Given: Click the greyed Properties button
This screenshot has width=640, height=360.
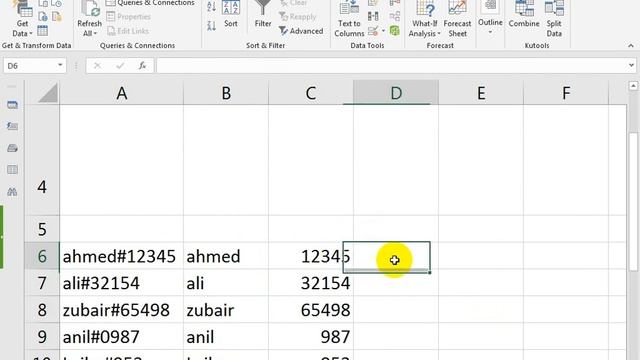Looking at the screenshot, I should click(129, 17).
